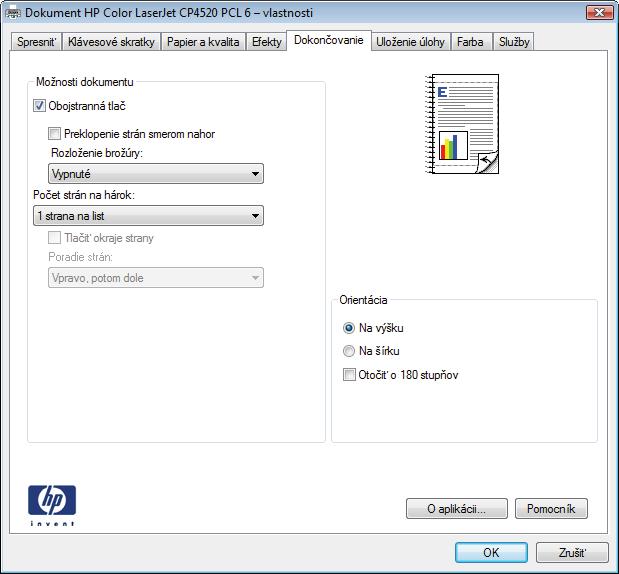This screenshot has height=574, width=619.
Task: Click the O aplikácii button
Action: pyautogui.click(x=457, y=508)
